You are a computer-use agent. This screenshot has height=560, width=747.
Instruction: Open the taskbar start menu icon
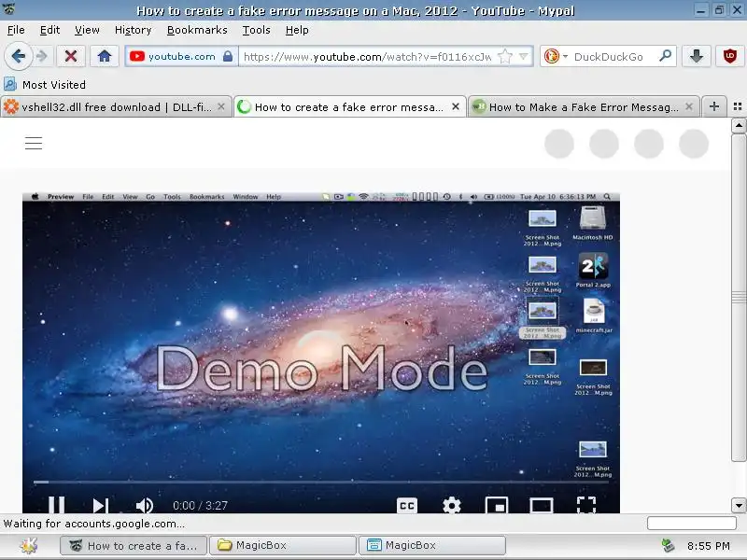click(x=29, y=545)
